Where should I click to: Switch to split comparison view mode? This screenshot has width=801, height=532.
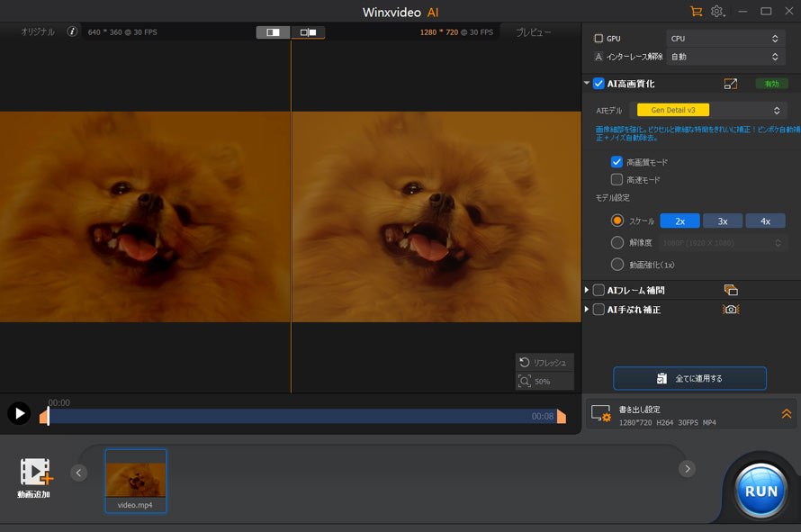(x=274, y=32)
